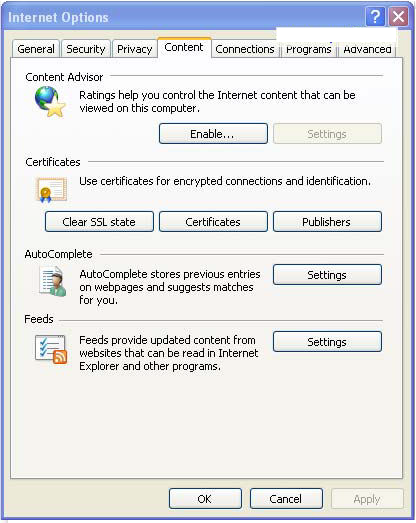Go to the Privacy tab
The width and height of the screenshot is (416, 523).
(x=134, y=49)
